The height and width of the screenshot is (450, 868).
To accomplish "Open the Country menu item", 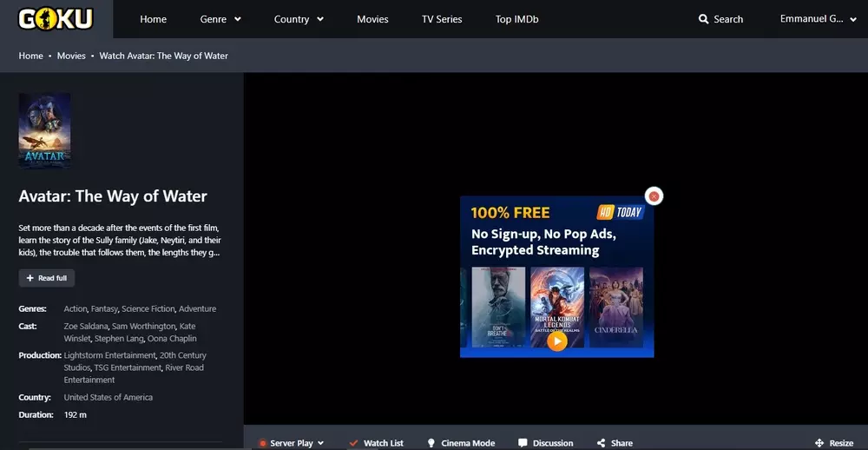I will click(291, 19).
